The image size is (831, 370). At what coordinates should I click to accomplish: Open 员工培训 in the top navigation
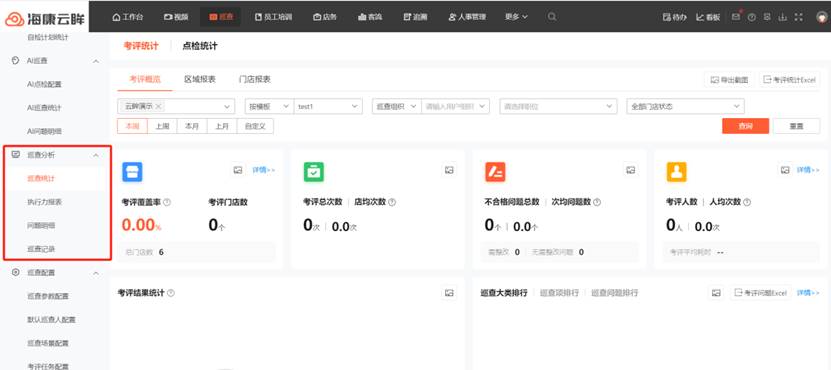tap(273, 17)
